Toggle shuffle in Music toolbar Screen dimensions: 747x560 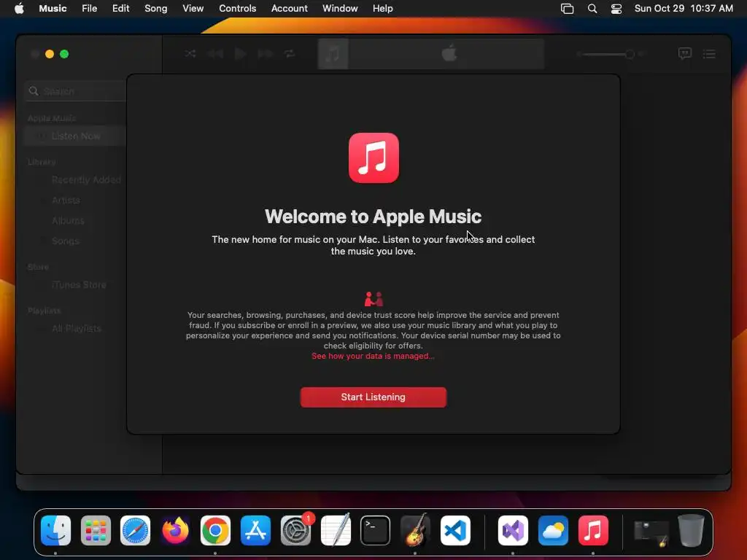point(190,54)
